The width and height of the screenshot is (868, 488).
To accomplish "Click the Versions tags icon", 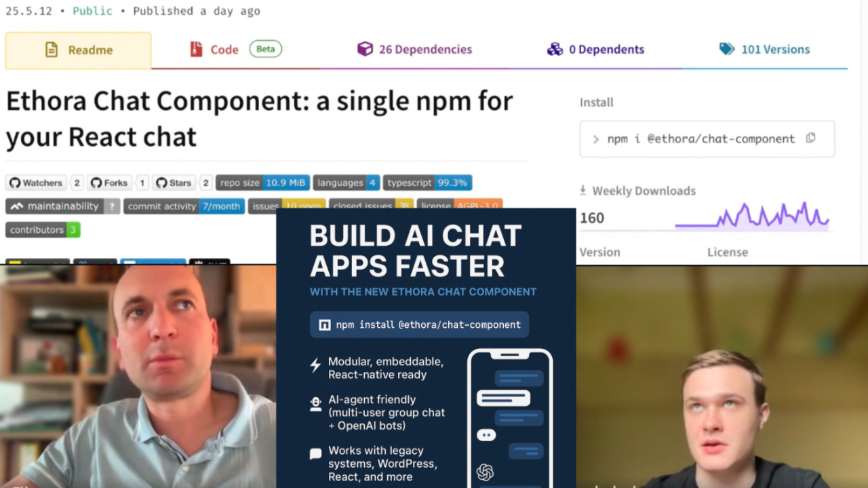I will pos(727,49).
